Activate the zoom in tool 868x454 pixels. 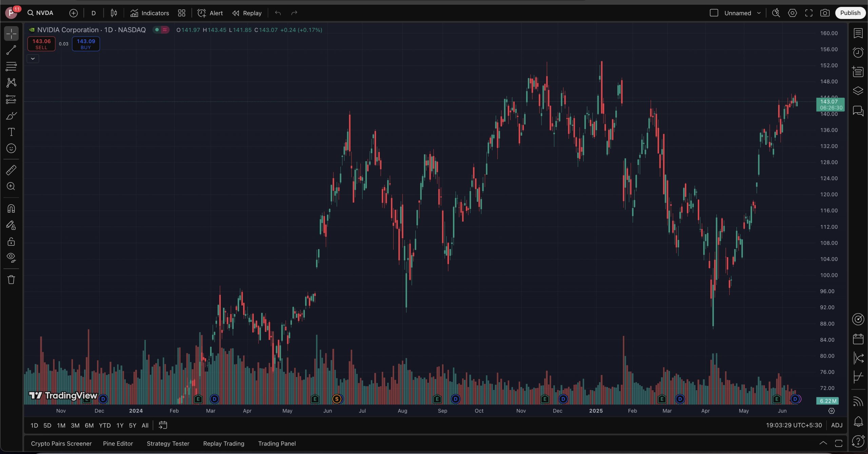(11, 186)
